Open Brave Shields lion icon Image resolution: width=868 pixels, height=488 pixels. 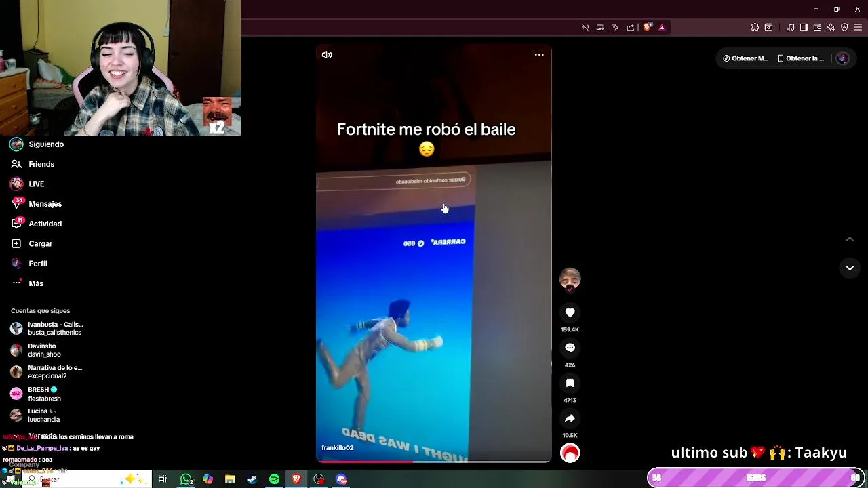(x=647, y=27)
